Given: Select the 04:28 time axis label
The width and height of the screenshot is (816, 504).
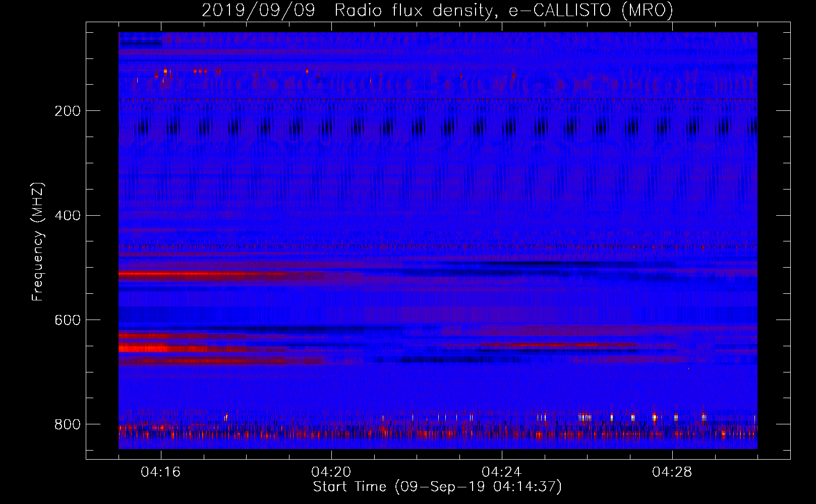Looking at the screenshot, I should tap(672, 472).
